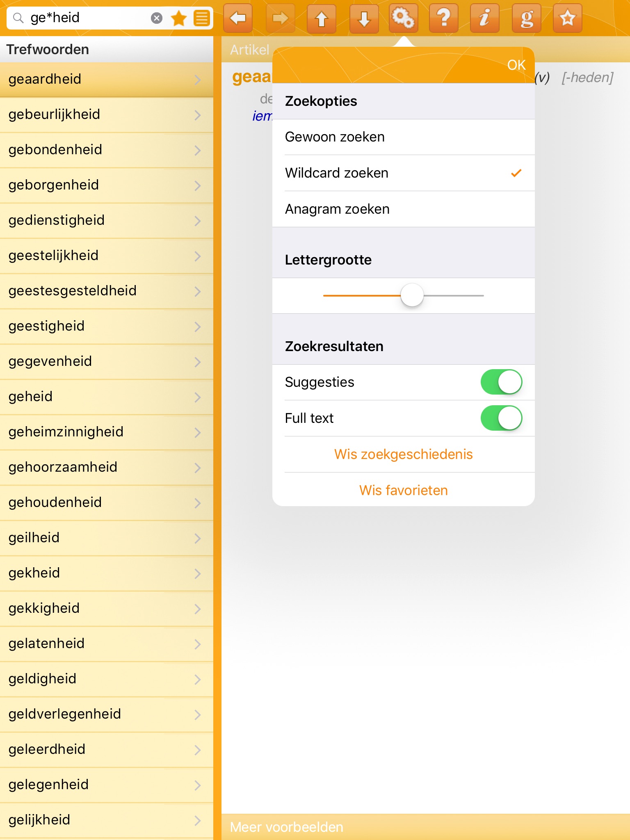Expand the geestelijkheid entry chevron
This screenshot has height=840, width=630.
[198, 256]
